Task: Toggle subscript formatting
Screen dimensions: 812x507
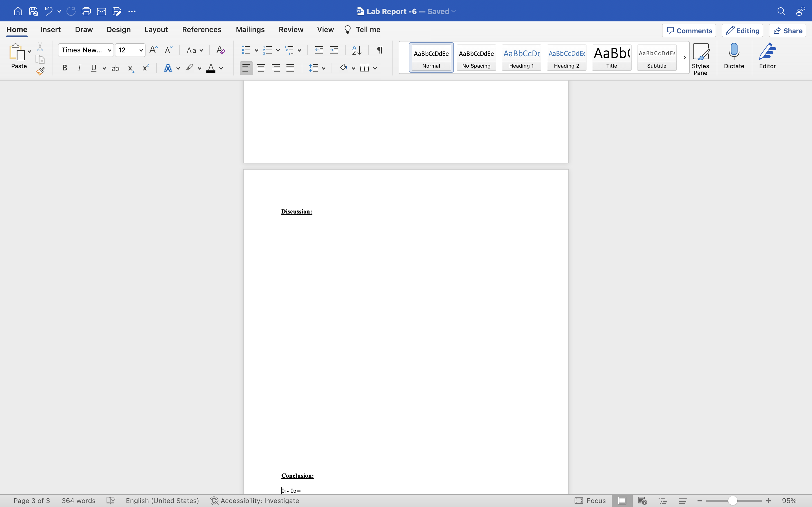Action: tap(130, 68)
